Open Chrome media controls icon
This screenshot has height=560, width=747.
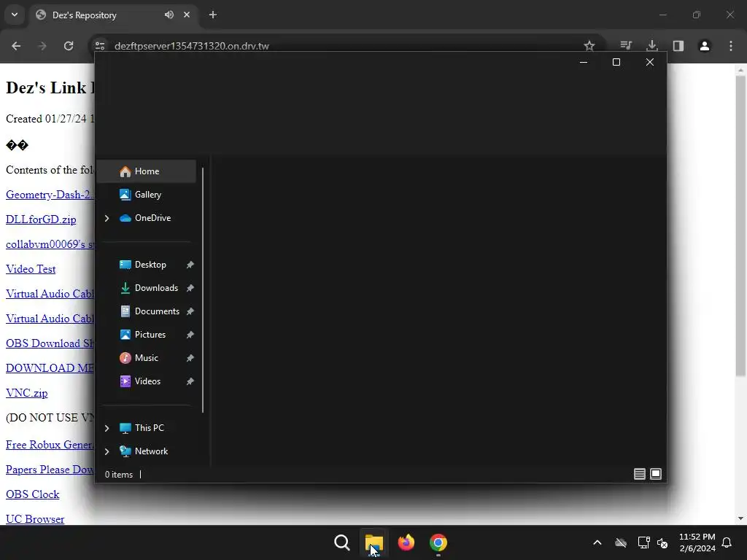[x=626, y=46]
